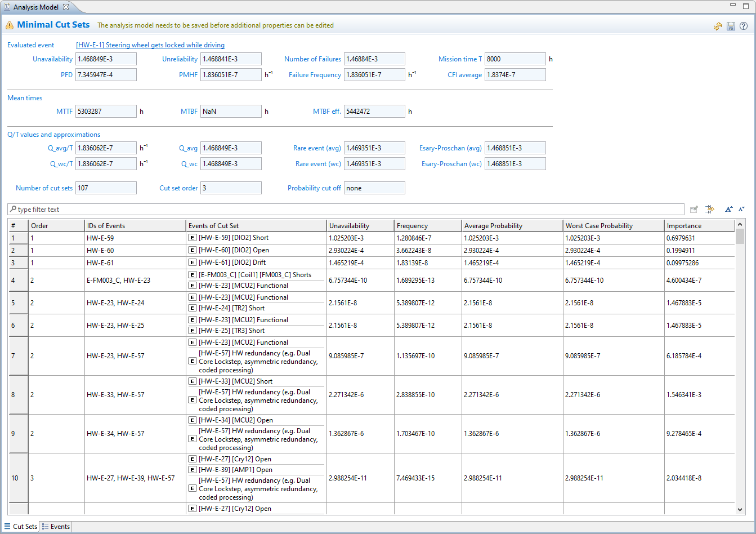Click the Mission time T field
This screenshot has height=534, width=756.
tap(515, 59)
